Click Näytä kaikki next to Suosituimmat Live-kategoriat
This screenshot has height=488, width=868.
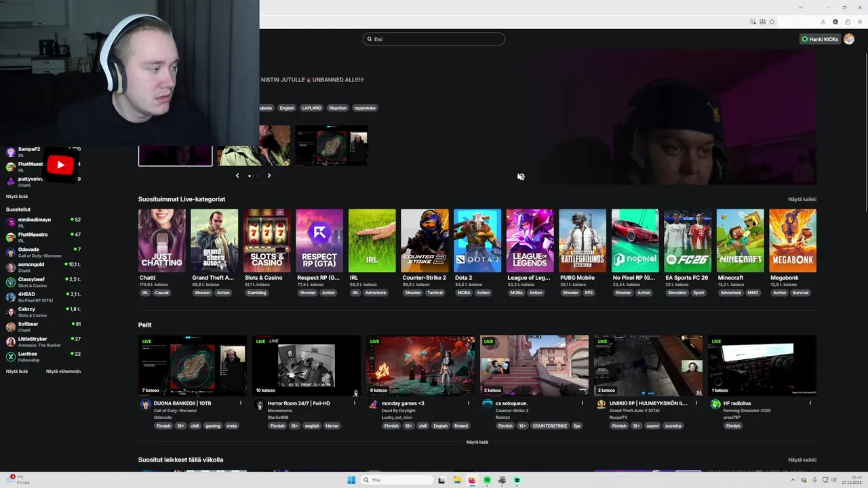coord(802,199)
